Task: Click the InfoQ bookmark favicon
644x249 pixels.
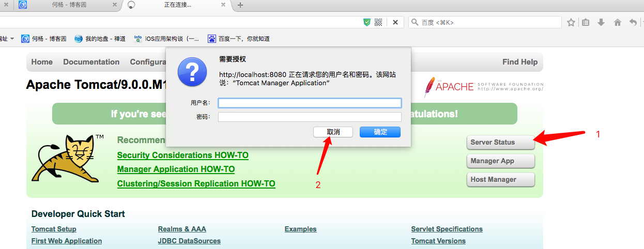Action: coord(138,39)
